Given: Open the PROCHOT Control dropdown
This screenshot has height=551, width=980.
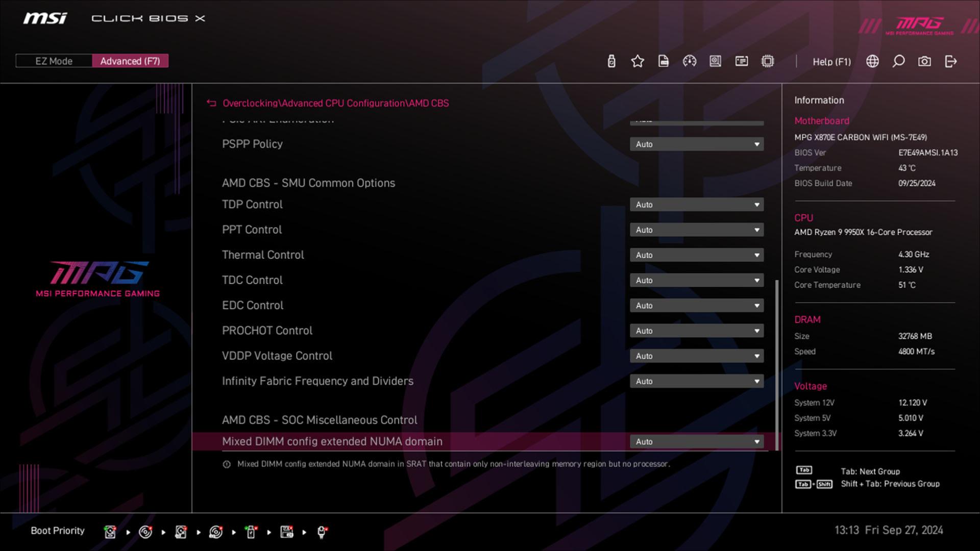Looking at the screenshot, I should [x=697, y=331].
